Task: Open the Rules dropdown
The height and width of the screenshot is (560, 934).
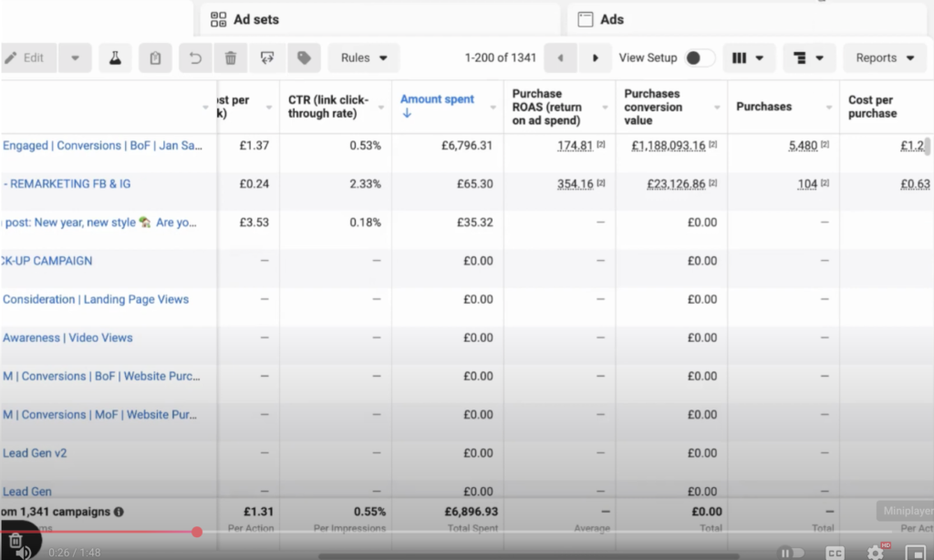Action: (x=363, y=57)
